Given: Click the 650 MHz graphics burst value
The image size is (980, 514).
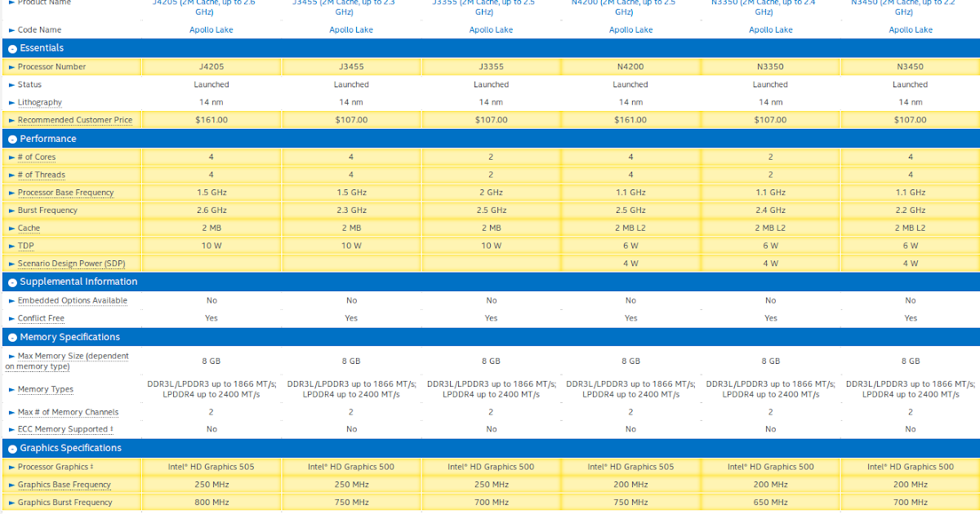Looking at the screenshot, I should [771, 503].
